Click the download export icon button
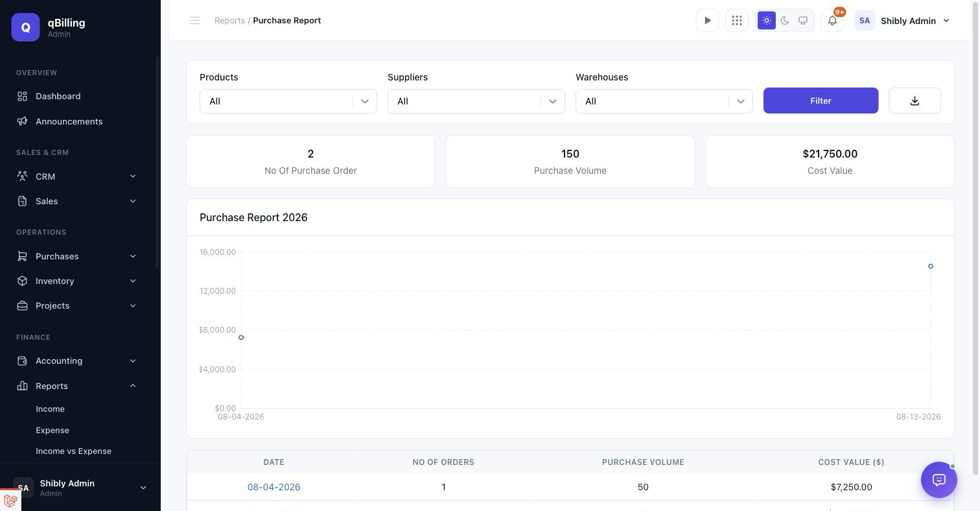Screen dimensions: 980x511 click(915, 101)
